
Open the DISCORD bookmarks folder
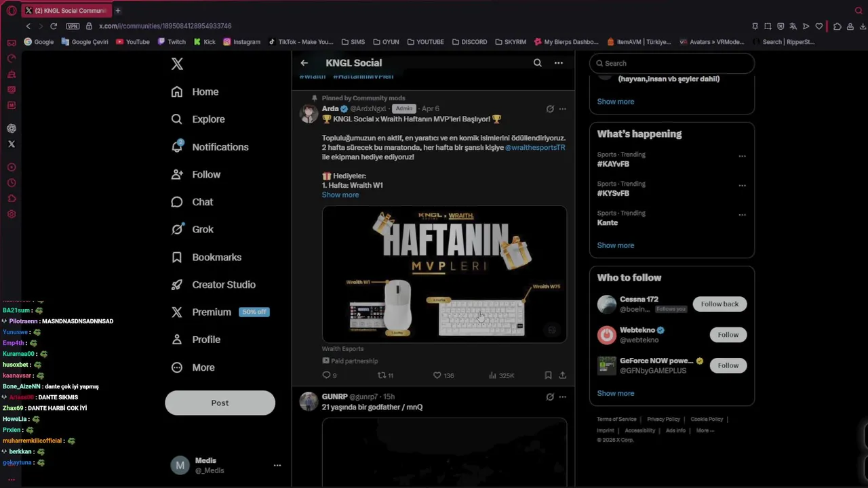[x=469, y=42]
